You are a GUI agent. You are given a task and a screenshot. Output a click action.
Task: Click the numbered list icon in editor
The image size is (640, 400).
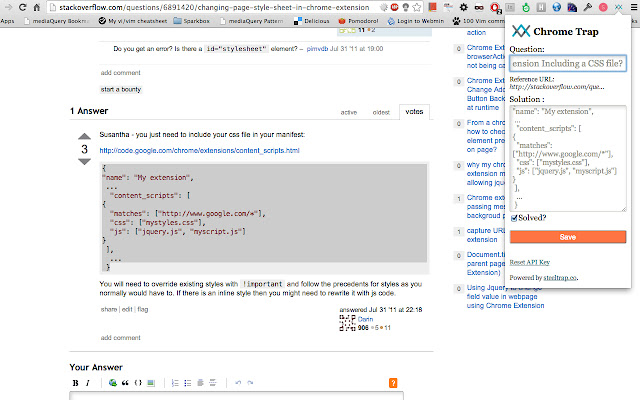pyautogui.click(x=176, y=383)
